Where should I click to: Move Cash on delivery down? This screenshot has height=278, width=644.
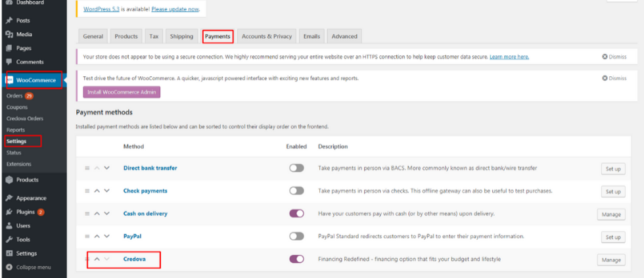click(106, 214)
